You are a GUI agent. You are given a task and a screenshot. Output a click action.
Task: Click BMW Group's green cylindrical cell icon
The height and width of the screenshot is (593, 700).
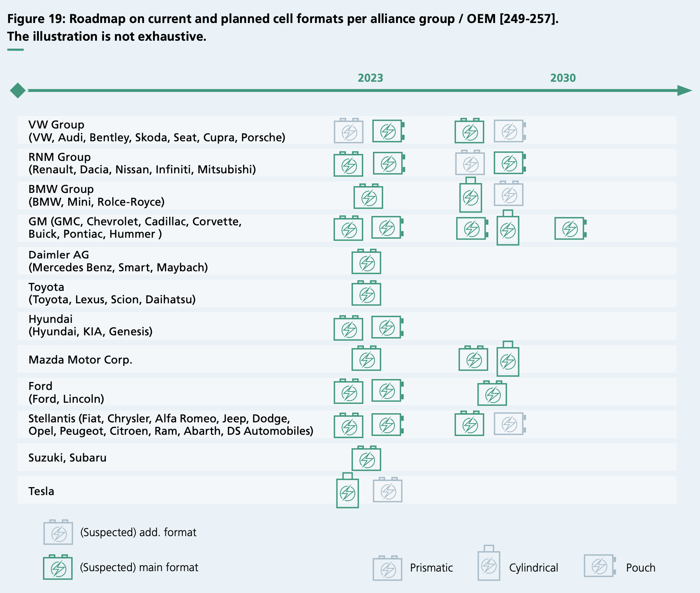[x=471, y=196]
